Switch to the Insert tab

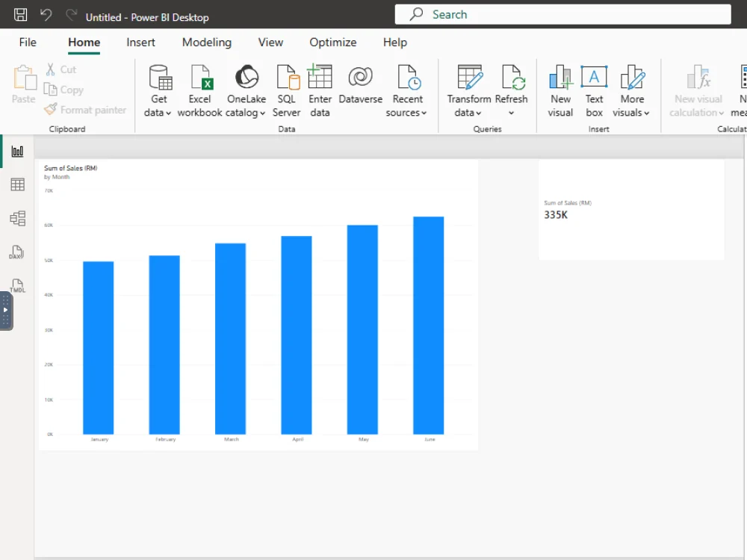point(140,43)
